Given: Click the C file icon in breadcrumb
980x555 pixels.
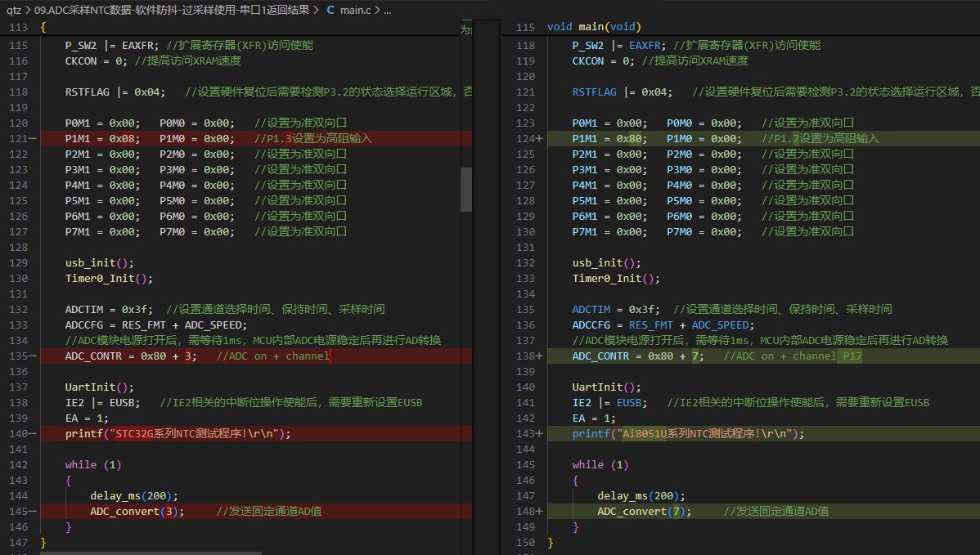Looking at the screenshot, I should [330, 11].
